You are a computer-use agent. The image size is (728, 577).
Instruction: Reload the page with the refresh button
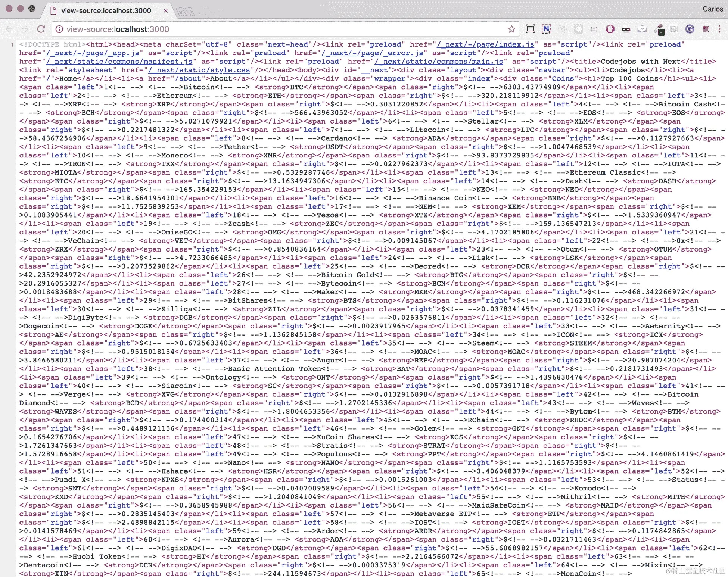coord(41,29)
